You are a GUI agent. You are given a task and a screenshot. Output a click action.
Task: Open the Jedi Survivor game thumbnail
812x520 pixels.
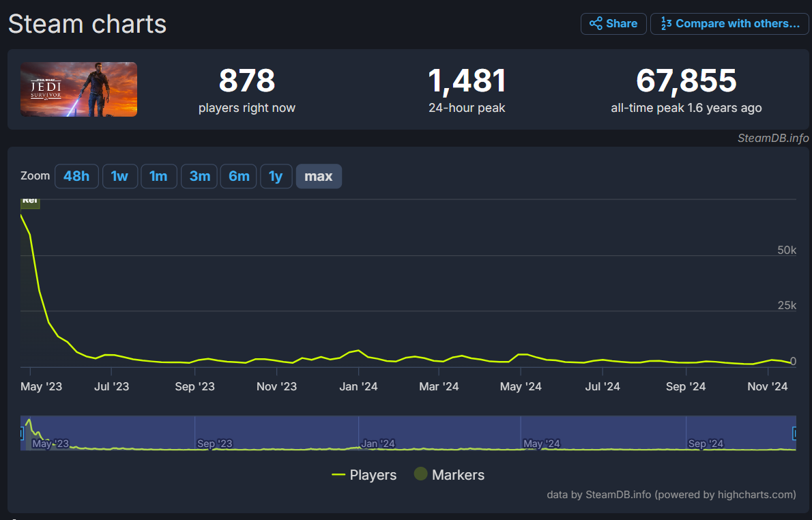(78, 89)
